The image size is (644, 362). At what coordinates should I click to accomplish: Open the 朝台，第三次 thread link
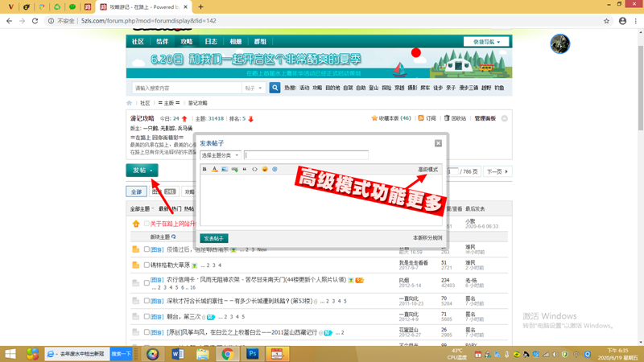tap(184, 317)
